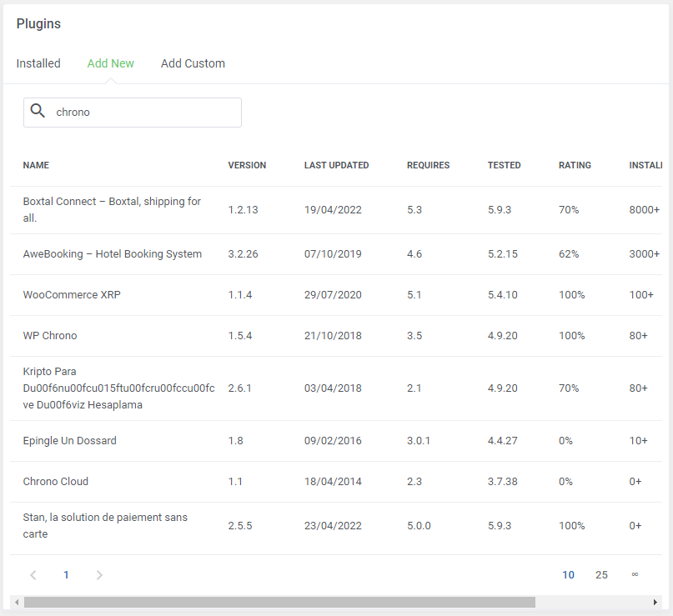The width and height of the screenshot is (673, 616).
Task: Click installs 8000+ cell
Action: coord(645,210)
